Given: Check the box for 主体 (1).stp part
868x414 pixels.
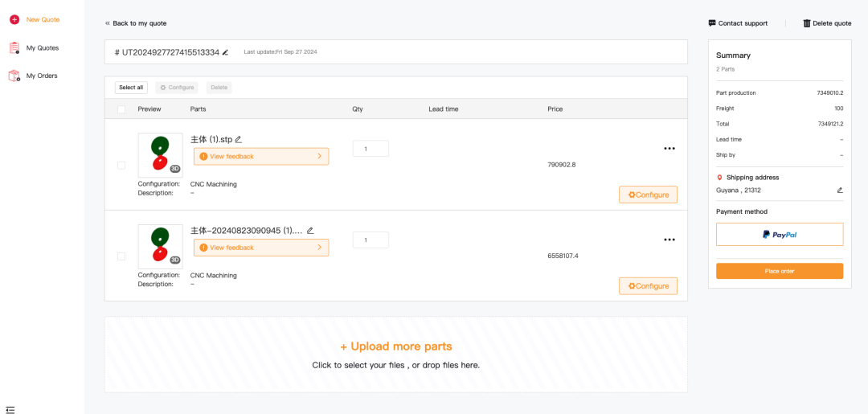Looking at the screenshot, I should 121,165.
